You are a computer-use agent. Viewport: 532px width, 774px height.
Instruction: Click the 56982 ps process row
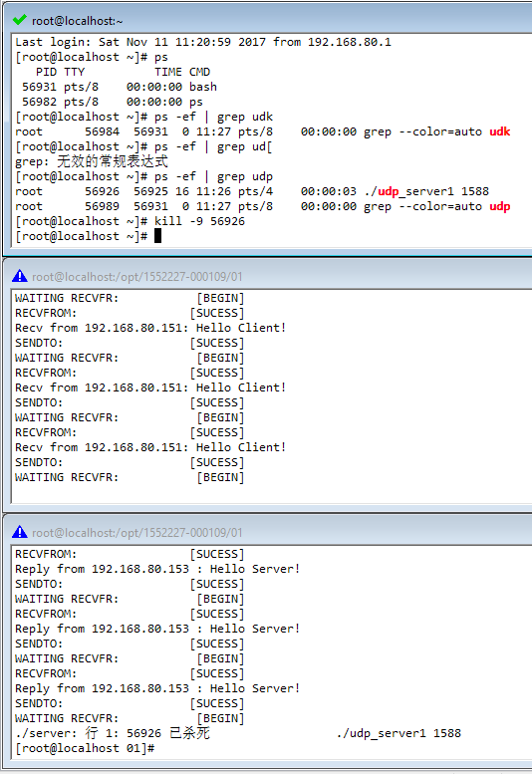click(x=113, y=102)
